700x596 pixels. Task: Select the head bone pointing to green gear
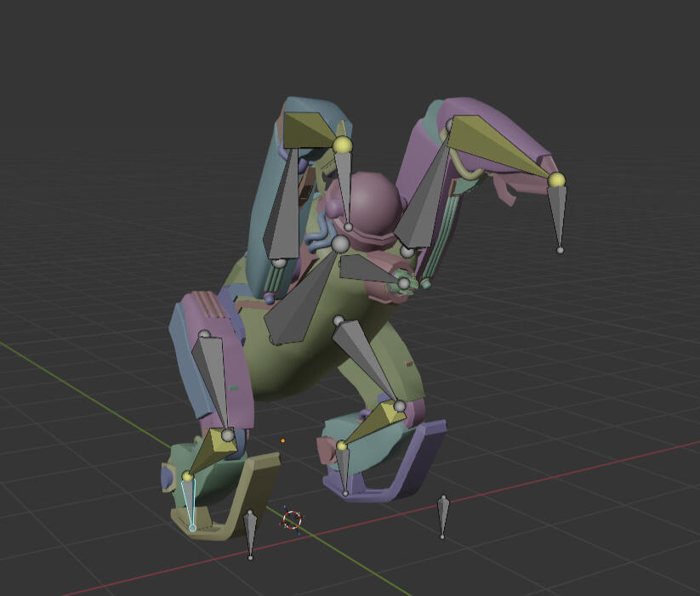(369, 270)
